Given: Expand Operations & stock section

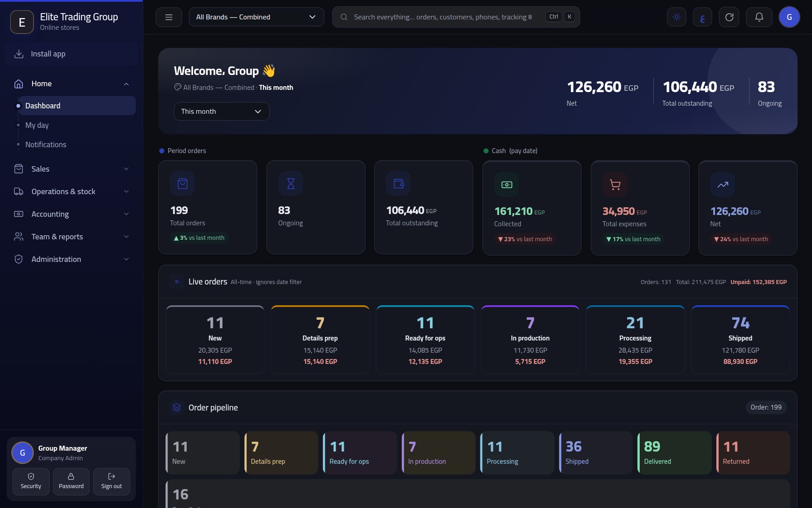Looking at the screenshot, I should click(x=72, y=191).
